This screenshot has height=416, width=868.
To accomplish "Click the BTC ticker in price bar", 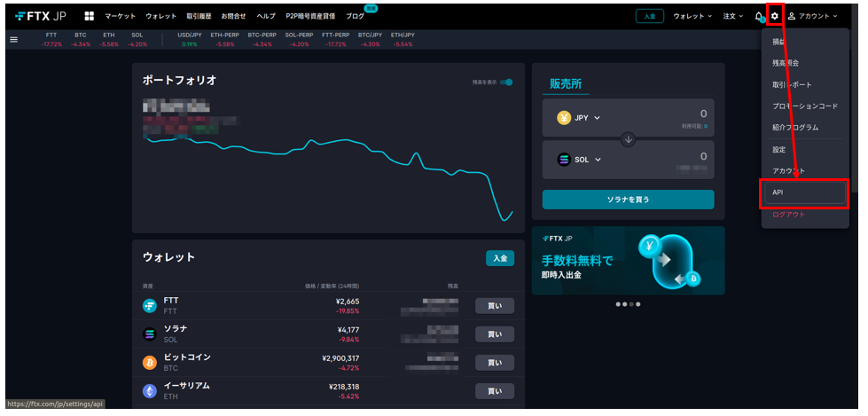I will (81, 39).
